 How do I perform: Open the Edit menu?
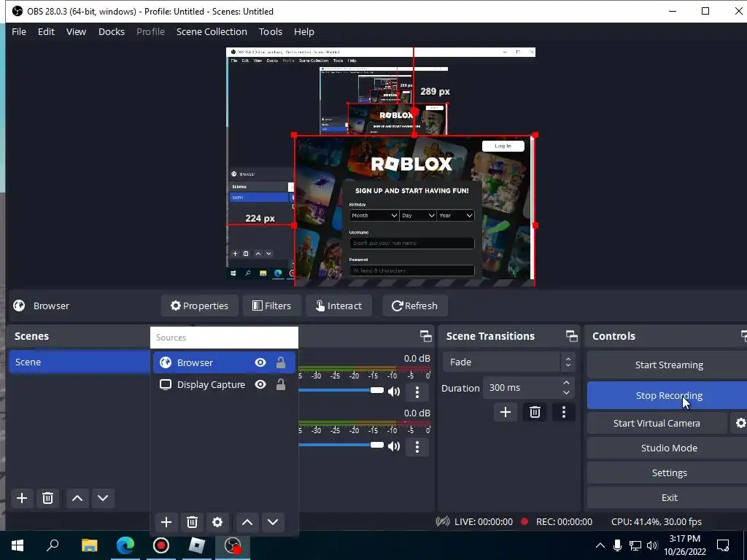[46, 31]
